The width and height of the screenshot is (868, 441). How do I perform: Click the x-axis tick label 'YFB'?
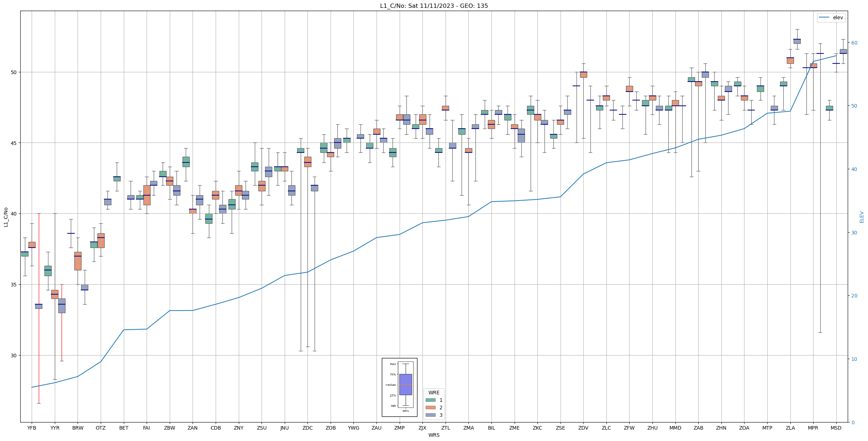coord(32,428)
